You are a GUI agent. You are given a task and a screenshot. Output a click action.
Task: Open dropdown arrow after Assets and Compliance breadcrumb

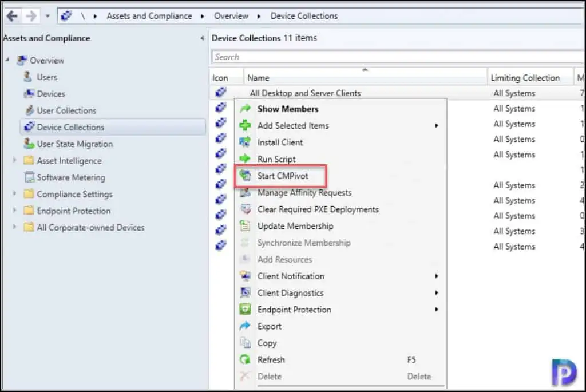point(203,17)
